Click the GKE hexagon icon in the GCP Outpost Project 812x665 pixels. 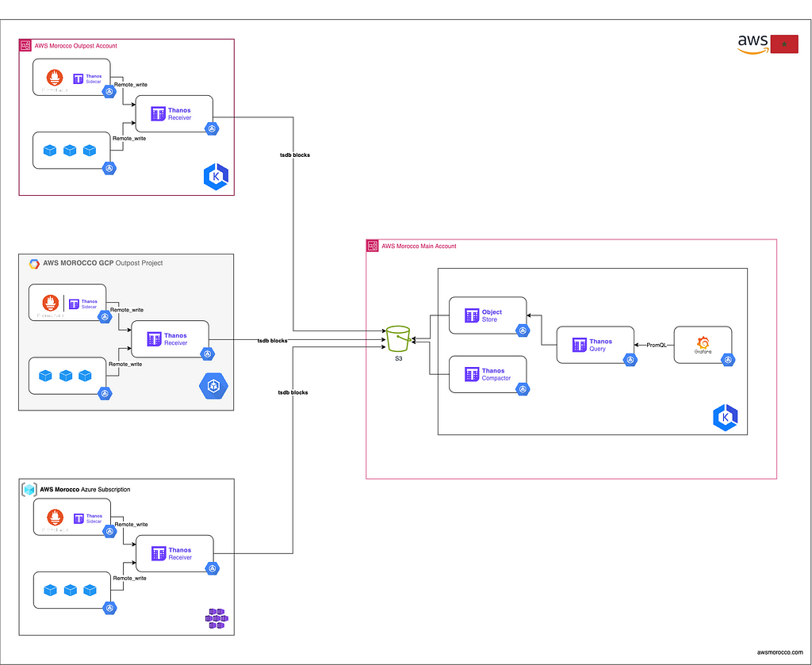point(213,386)
